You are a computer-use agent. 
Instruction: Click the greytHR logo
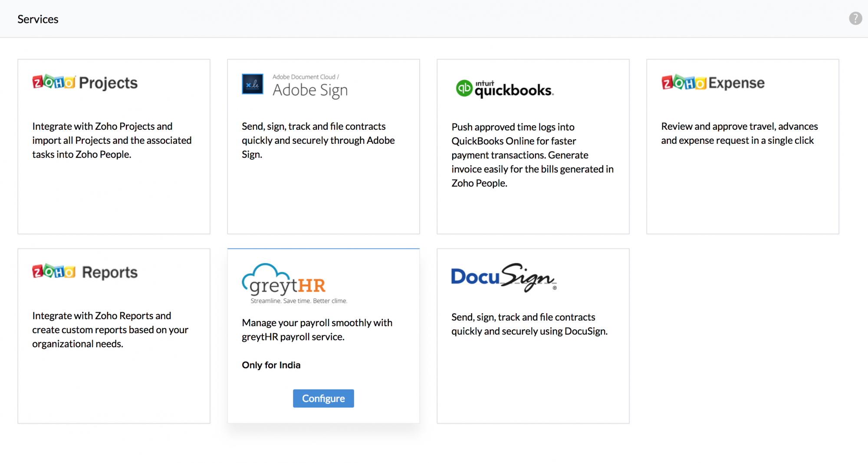coord(295,283)
